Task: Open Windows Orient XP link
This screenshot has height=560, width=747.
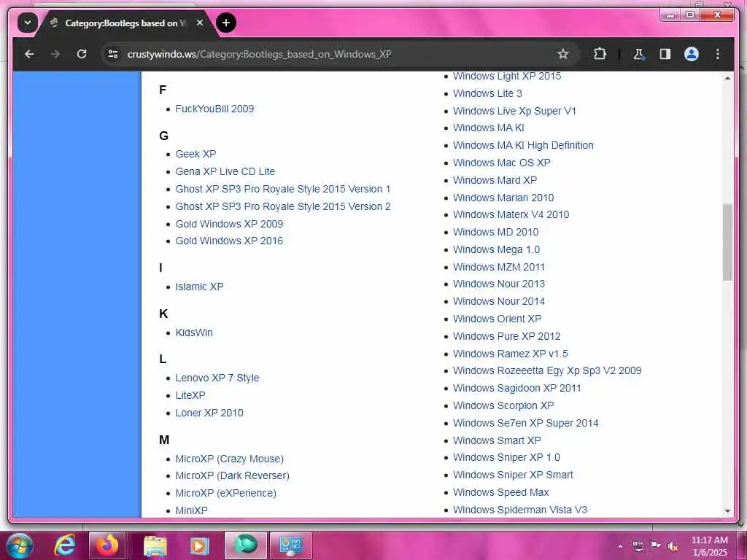Action: [498, 319]
